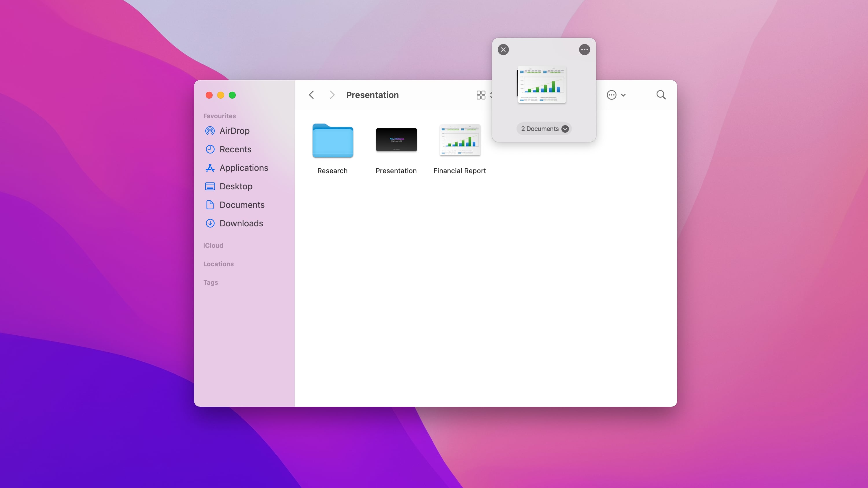Open the Finder search field
Screen dimensions: 868x488
click(661, 95)
